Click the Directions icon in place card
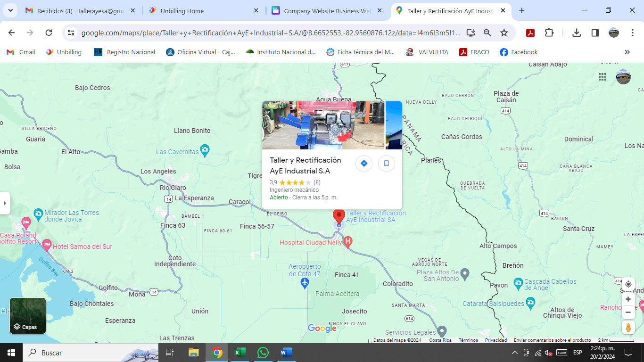Image resolution: width=644 pixels, height=362 pixels. pos(364,164)
